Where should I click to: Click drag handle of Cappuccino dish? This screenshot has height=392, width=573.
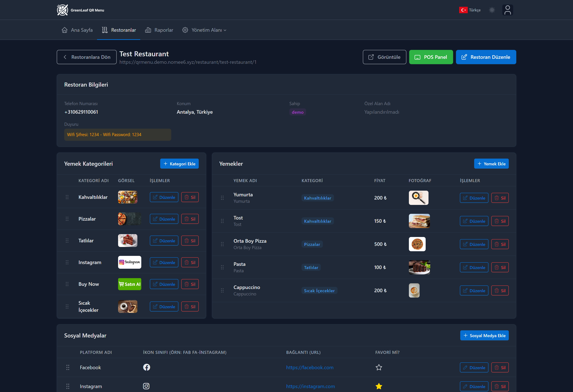click(x=222, y=291)
